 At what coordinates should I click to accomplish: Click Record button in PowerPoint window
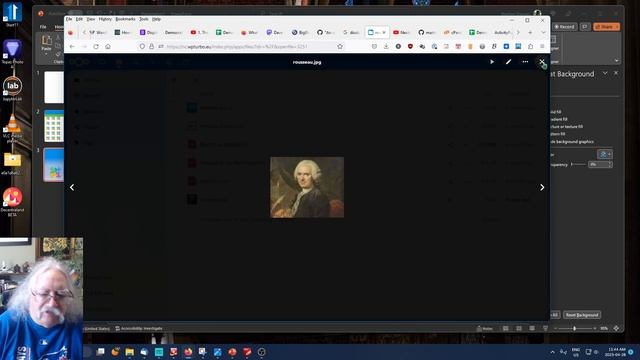pyautogui.click(x=564, y=27)
